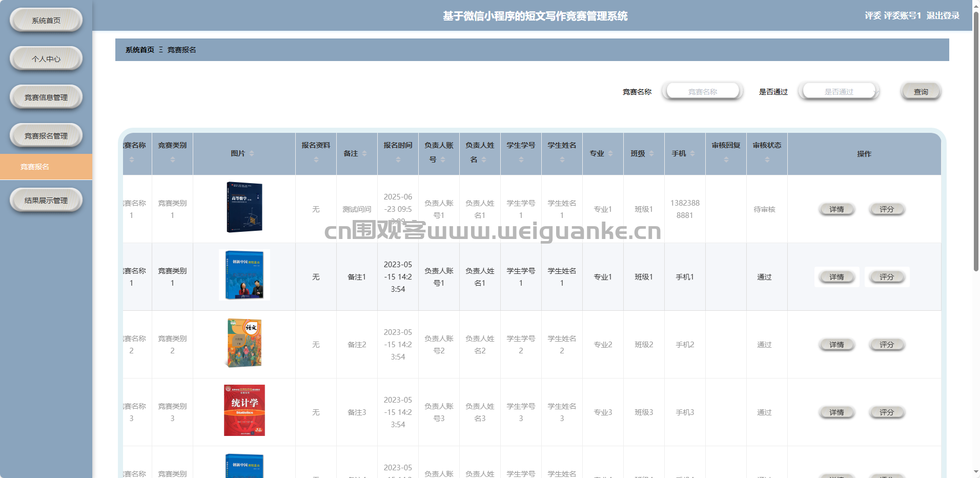Screen dimensions: 980x478
Task: Sort by 手机 column arrows
Action: pos(692,153)
